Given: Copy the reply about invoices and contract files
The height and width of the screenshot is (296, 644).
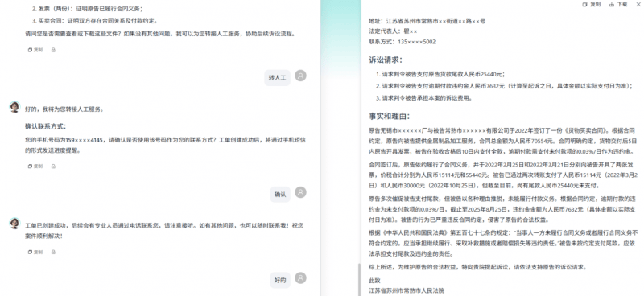Looking at the screenshot, I should pyautogui.click(x=35, y=50).
